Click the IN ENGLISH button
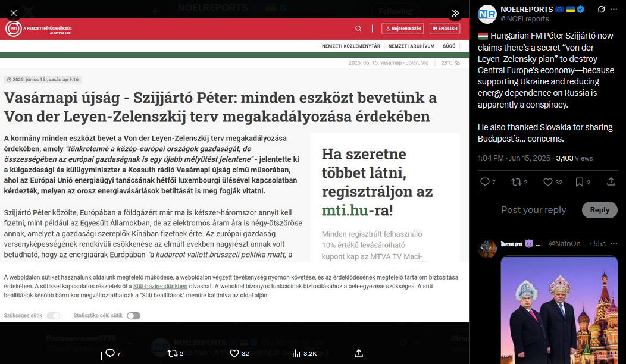626x364 pixels. (445, 29)
